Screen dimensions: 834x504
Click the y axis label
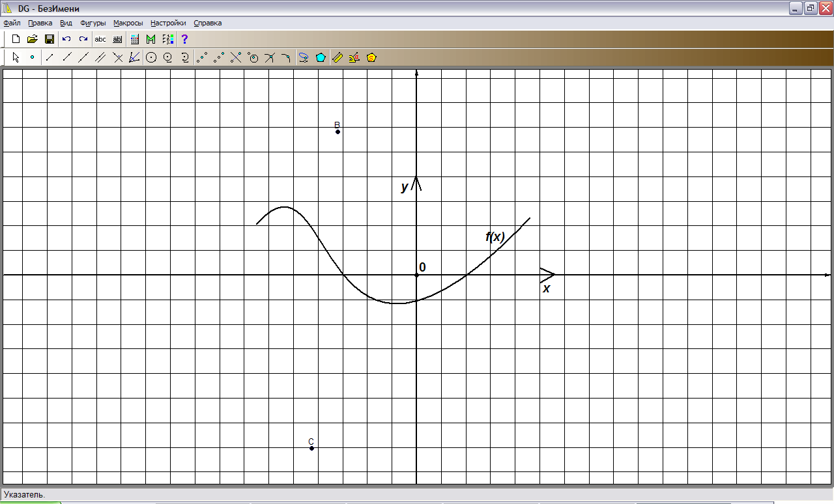point(405,187)
